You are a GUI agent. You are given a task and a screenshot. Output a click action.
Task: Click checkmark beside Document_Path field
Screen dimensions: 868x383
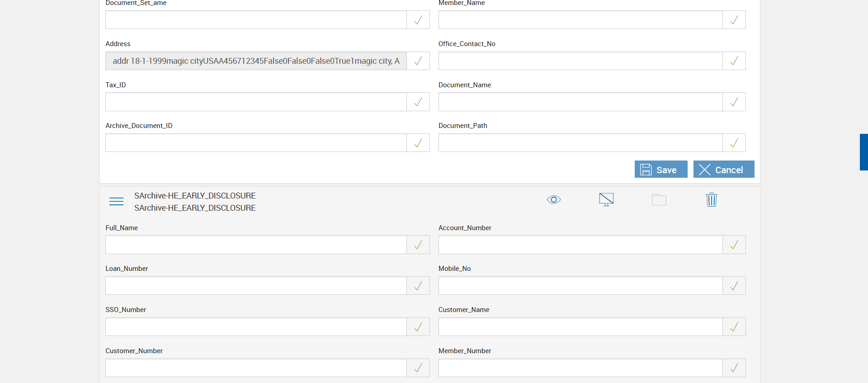click(734, 143)
